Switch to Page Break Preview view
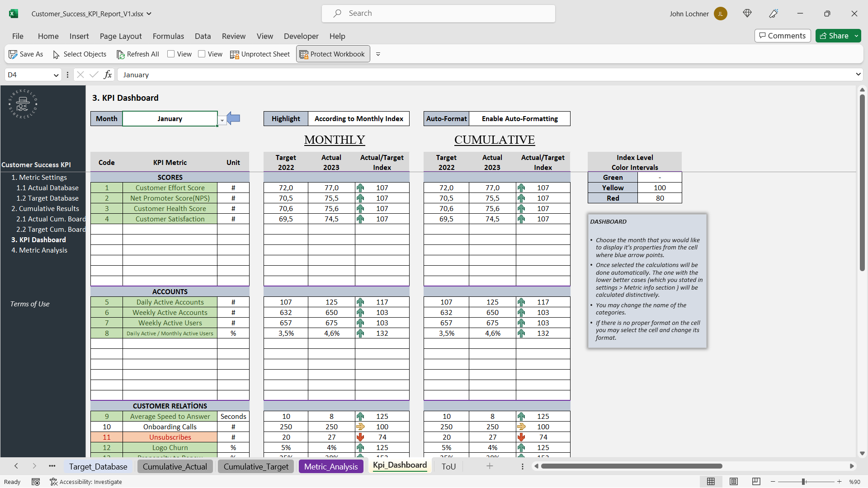Viewport: 868px width, 488px height. (756, 482)
